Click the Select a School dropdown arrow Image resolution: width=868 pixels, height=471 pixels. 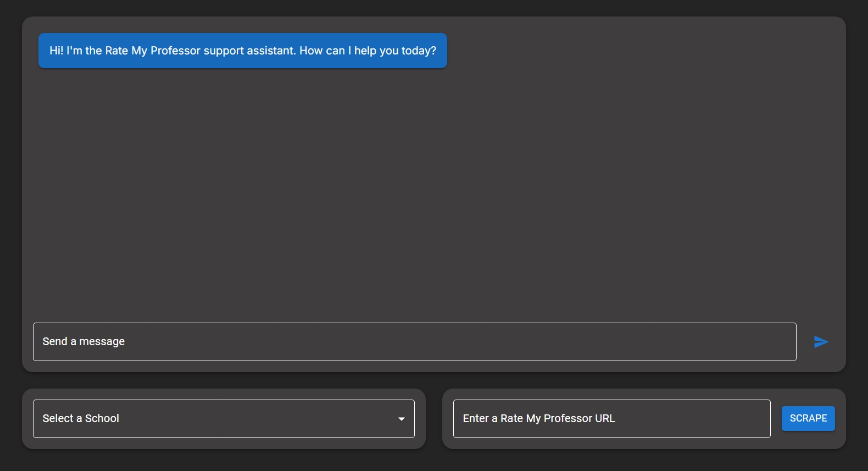point(402,419)
